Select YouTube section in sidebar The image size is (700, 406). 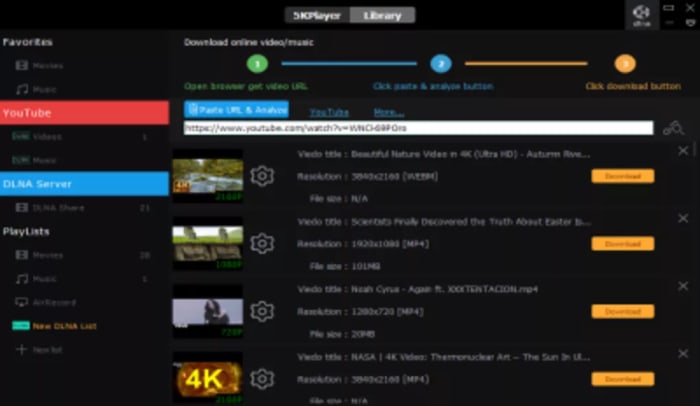84,113
